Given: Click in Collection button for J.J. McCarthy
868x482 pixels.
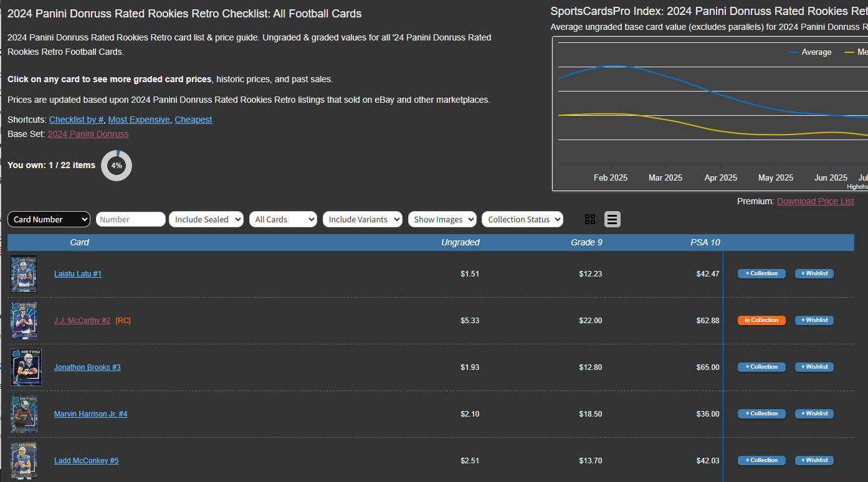Looking at the screenshot, I should point(761,320).
